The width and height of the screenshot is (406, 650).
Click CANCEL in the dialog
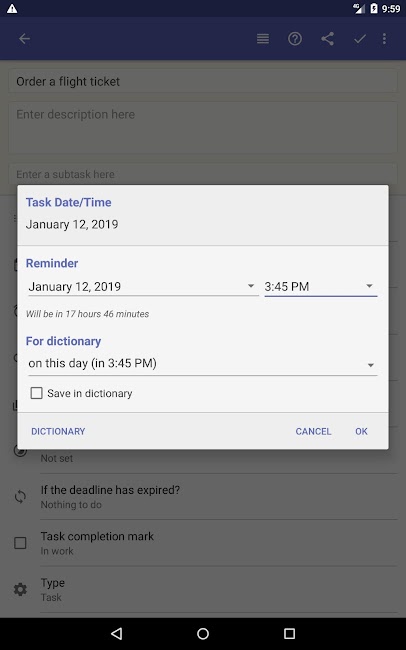coord(313,431)
